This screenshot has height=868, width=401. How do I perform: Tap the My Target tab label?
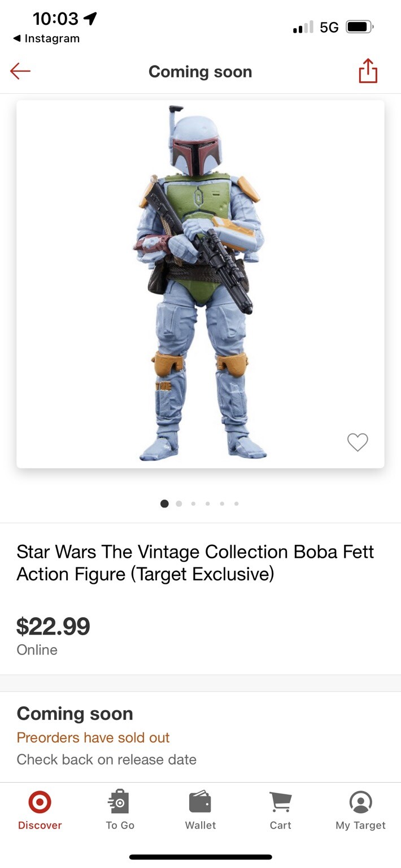[360, 825]
